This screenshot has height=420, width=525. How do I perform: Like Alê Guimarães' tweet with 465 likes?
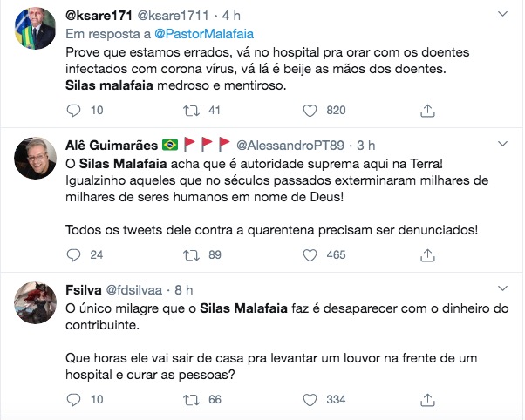click(x=309, y=254)
